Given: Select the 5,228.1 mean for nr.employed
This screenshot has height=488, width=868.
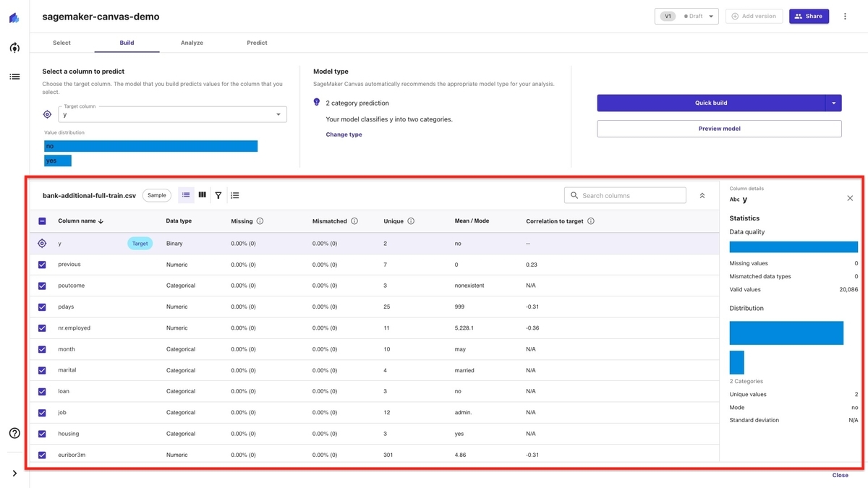Looking at the screenshot, I should point(464,328).
